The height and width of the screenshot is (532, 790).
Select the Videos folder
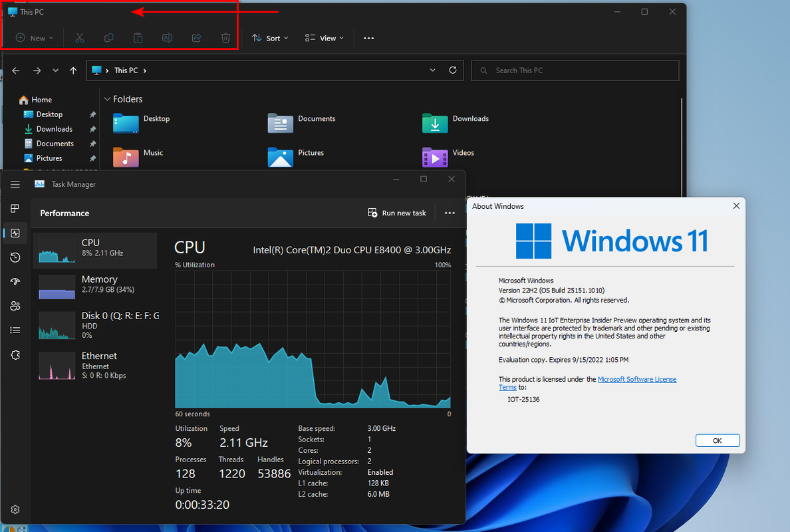(448, 157)
